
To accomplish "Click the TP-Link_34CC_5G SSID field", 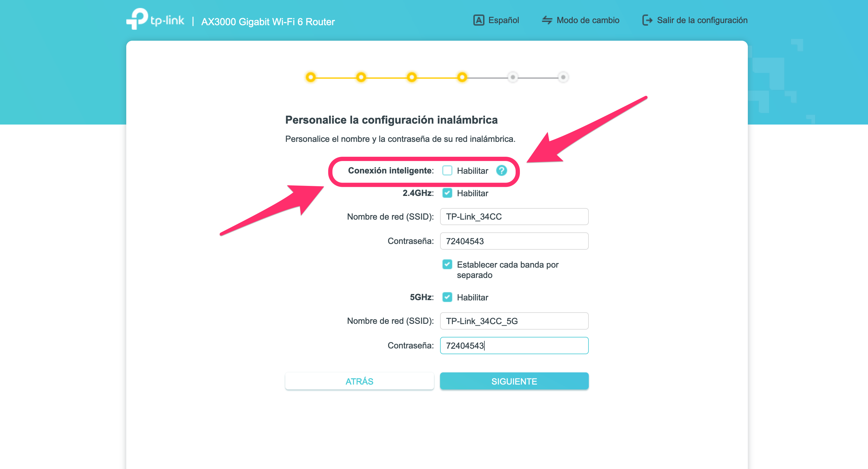I will click(514, 321).
